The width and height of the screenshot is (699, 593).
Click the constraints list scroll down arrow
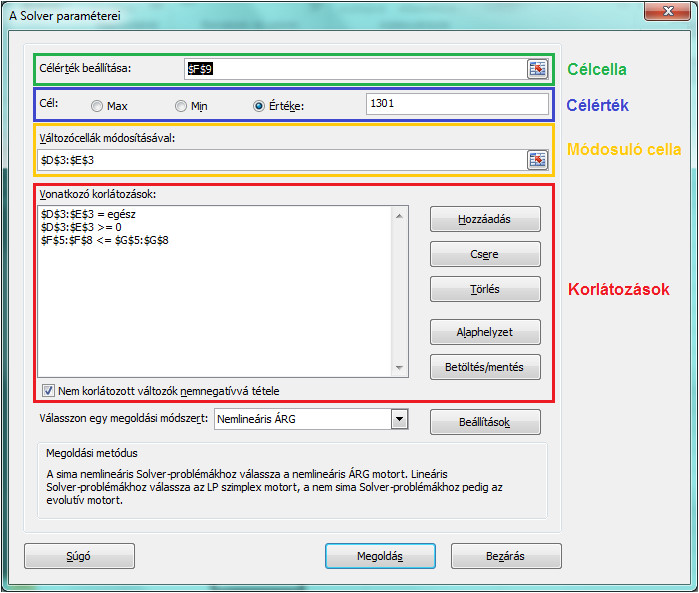point(399,368)
